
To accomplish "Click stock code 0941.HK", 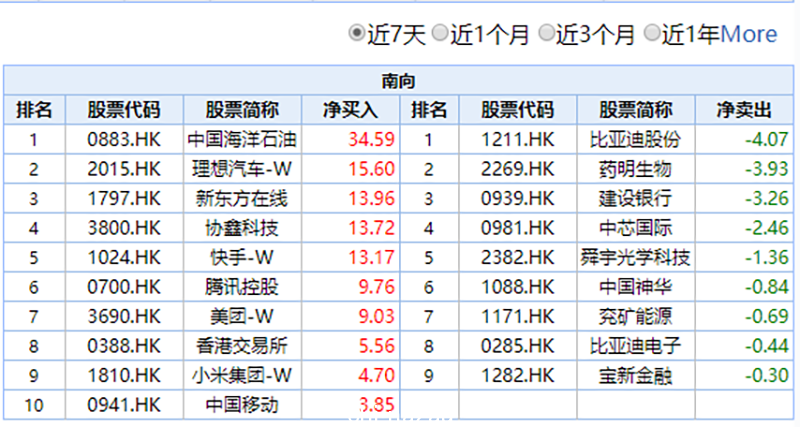I will tap(124, 405).
